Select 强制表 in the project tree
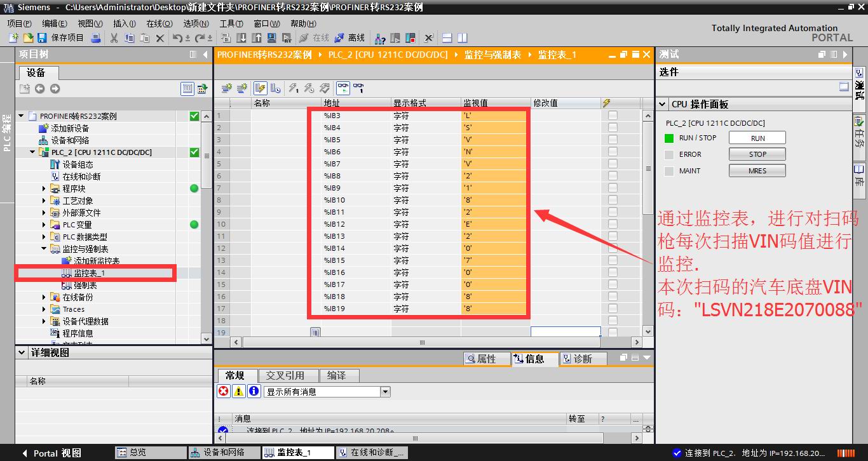868x461 pixels. pyautogui.click(x=85, y=285)
